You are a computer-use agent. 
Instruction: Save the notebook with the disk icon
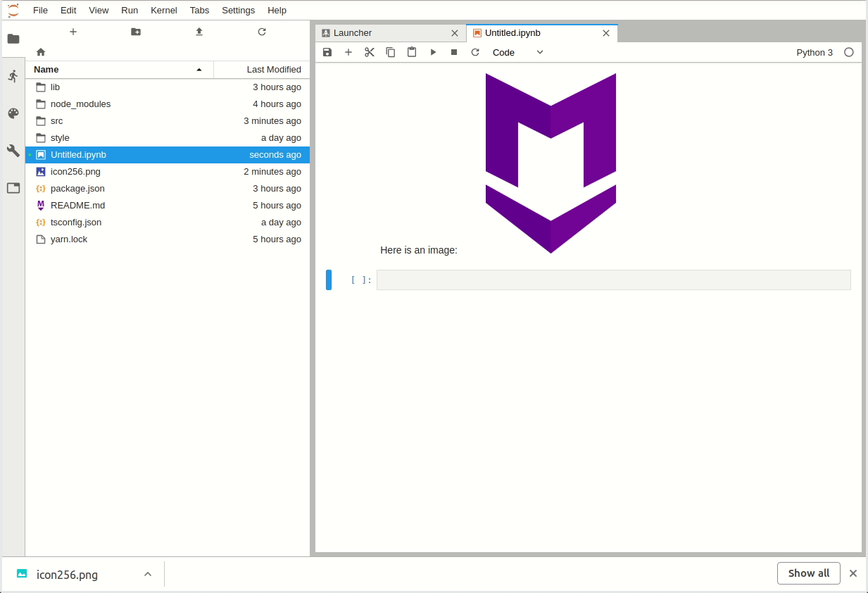pos(327,52)
